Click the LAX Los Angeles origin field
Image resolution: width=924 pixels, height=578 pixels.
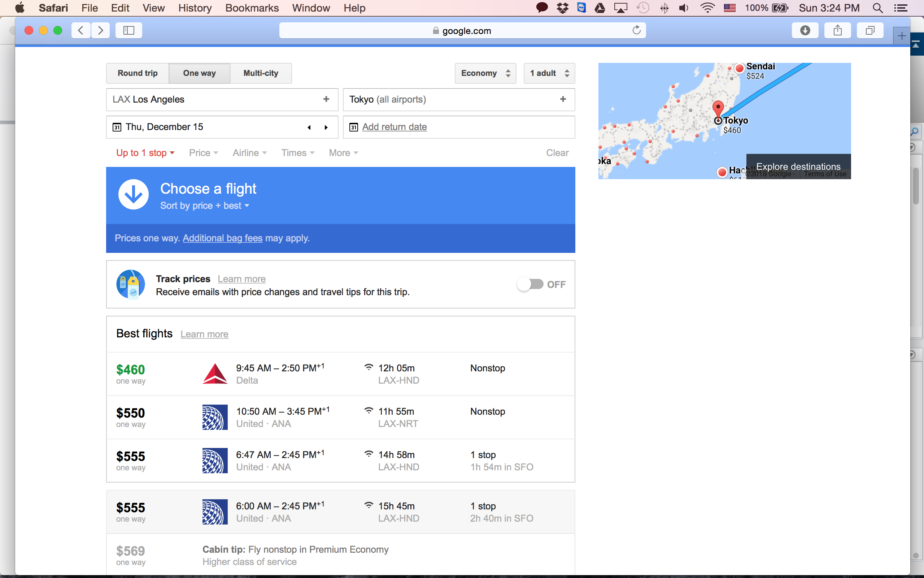222,99
